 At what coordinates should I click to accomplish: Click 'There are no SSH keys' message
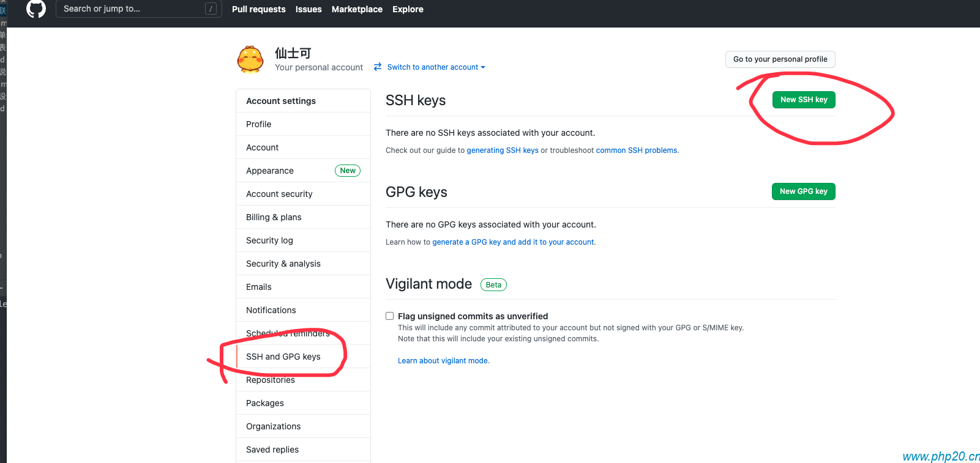click(490, 133)
